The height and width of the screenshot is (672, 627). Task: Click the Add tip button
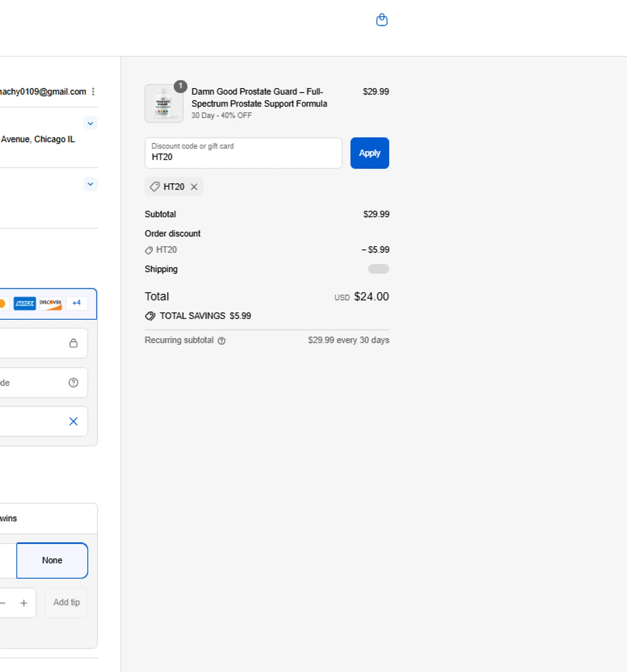coord(66,603)
